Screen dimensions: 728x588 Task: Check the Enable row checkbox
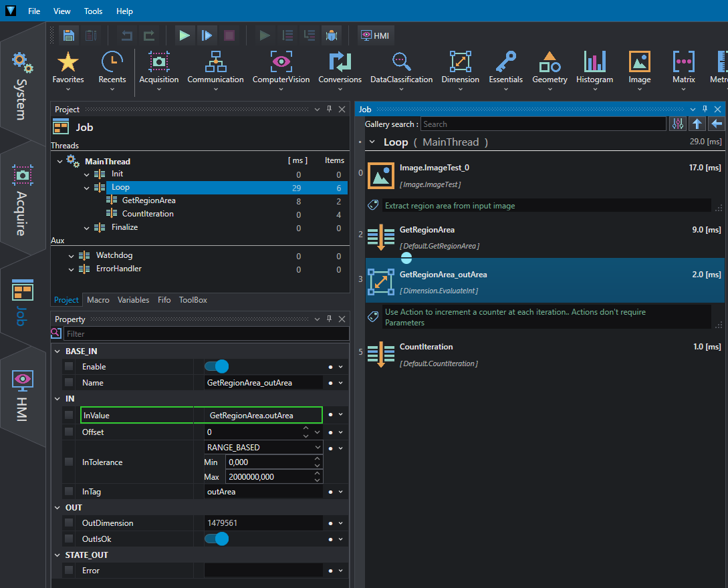pyautogui.click(x=69, y=366)
